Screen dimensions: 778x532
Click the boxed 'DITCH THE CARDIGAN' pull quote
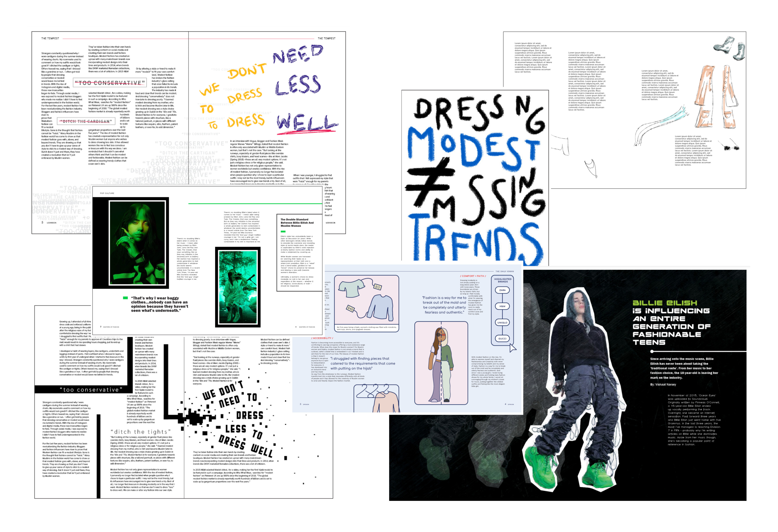click(86, 121)
